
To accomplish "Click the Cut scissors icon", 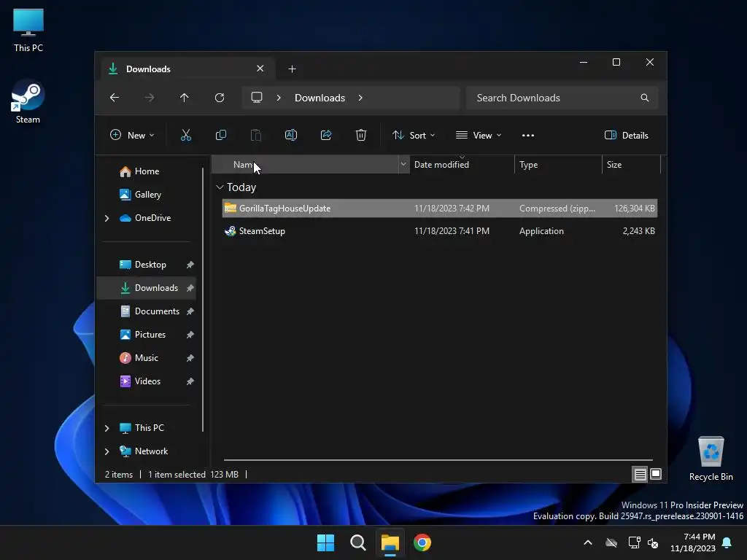I will tap(186, 135).
